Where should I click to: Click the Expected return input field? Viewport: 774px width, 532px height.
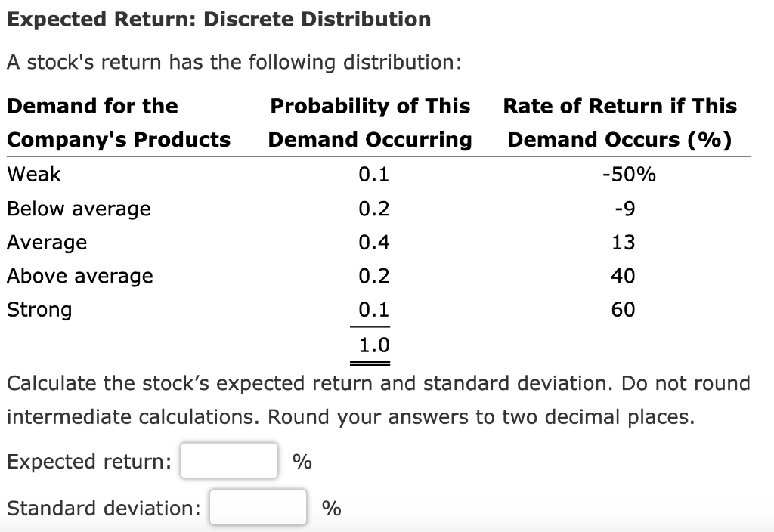pyautogui.click(x=228, y=461)
